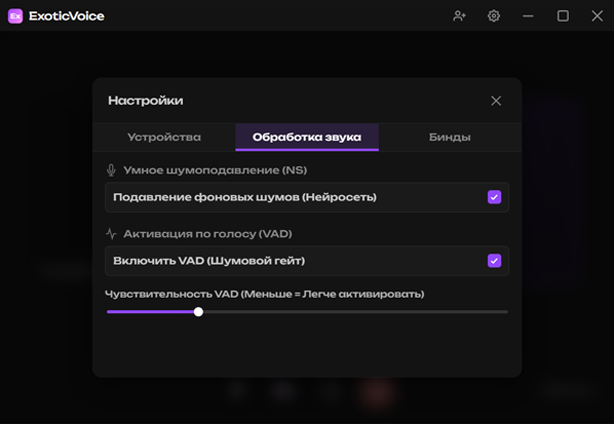
Task: Click the VAD sensitivity slider handle
Action: pos(199,312)
